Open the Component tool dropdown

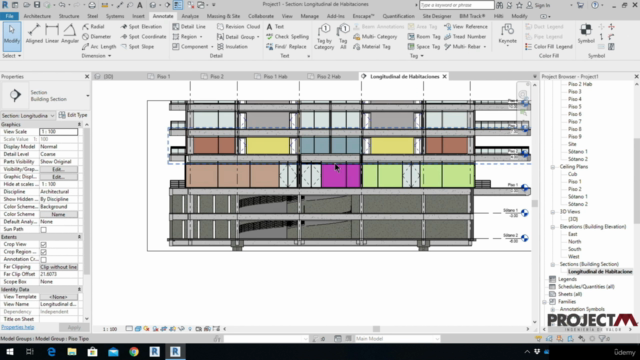[x=212, y=47]
